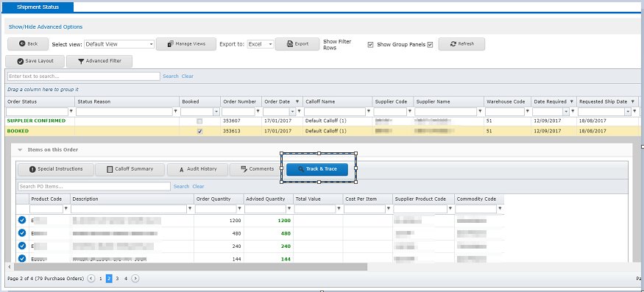Click the Back button

[x=28, y=44]
